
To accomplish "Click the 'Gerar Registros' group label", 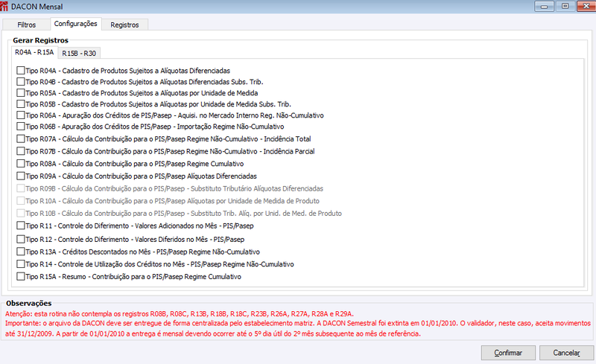I will coord(41,40).
